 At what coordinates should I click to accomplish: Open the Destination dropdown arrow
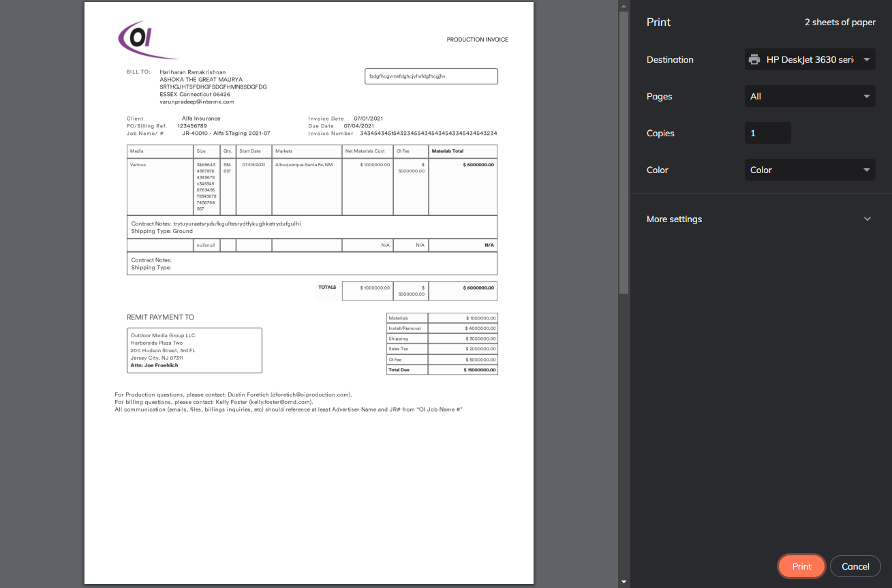tap(867, 59)
